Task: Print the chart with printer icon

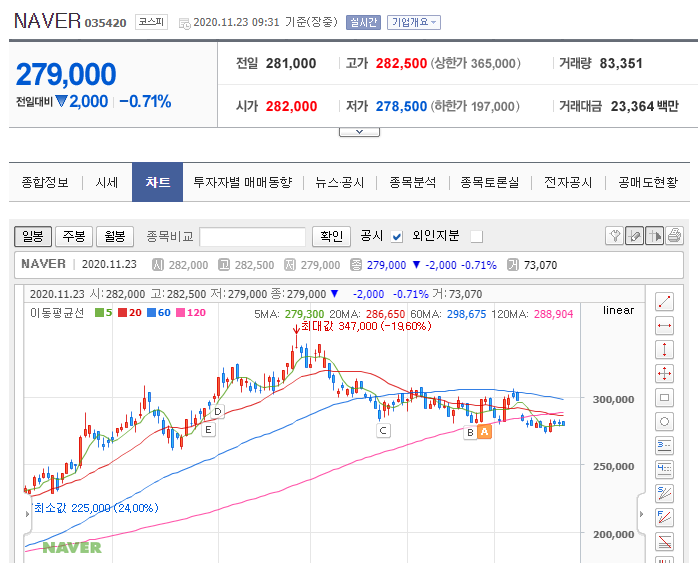Action: point(674,236)
